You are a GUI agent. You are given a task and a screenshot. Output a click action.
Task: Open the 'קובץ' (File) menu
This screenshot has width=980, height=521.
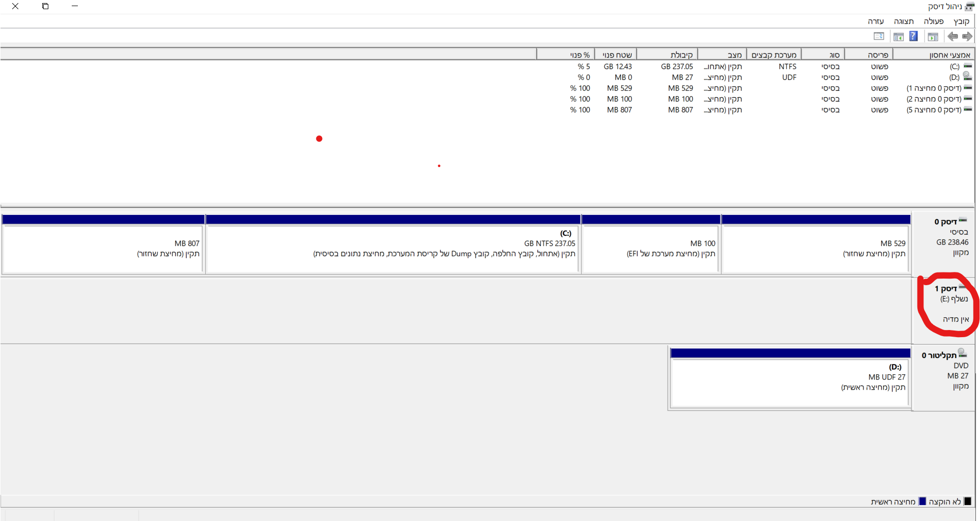[x=961, y=21]
